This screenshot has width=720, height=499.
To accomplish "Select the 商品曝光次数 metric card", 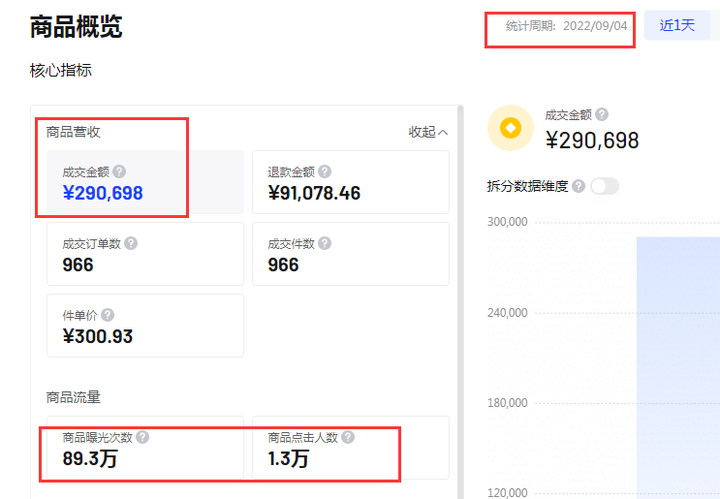I will click(145, 448).
